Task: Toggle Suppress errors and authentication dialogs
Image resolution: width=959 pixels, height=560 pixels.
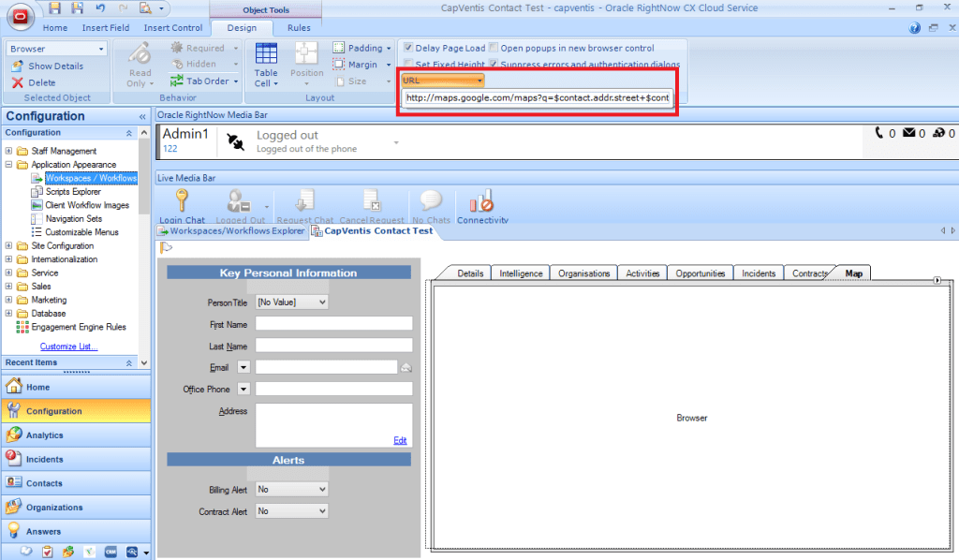Action: pos(494,65)
